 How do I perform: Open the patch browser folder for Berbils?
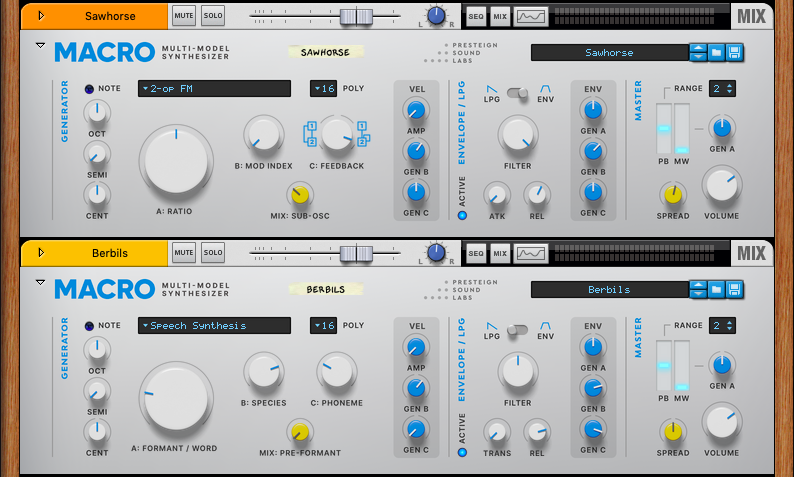tap(716, 290)
